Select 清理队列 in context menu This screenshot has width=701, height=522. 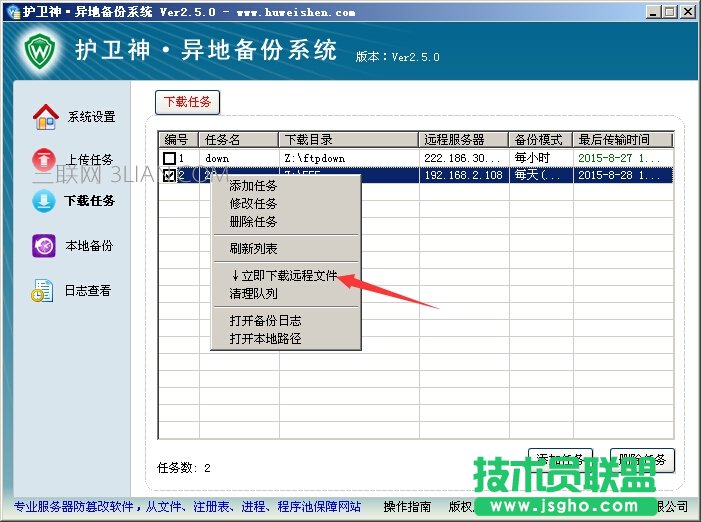pos(254,294)
